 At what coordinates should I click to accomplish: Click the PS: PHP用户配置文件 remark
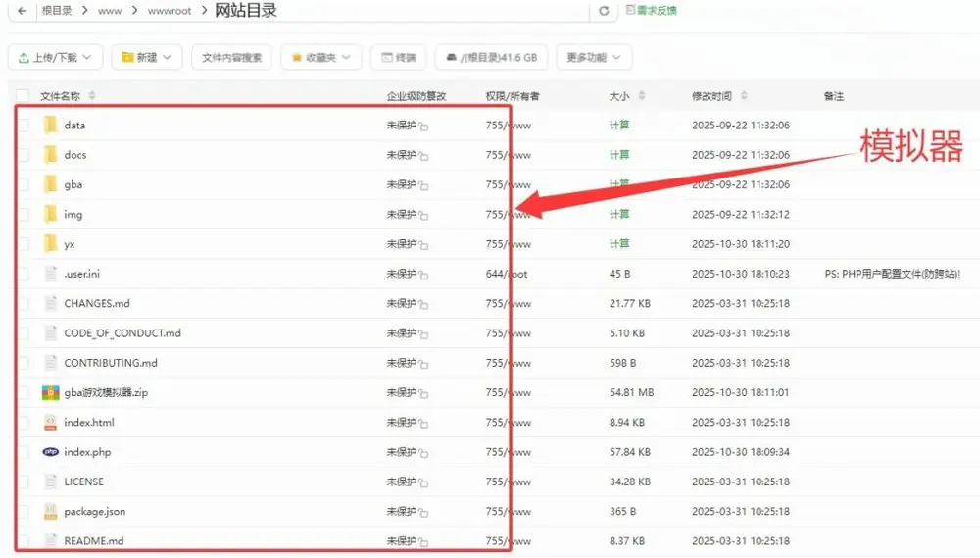(893, 274)
